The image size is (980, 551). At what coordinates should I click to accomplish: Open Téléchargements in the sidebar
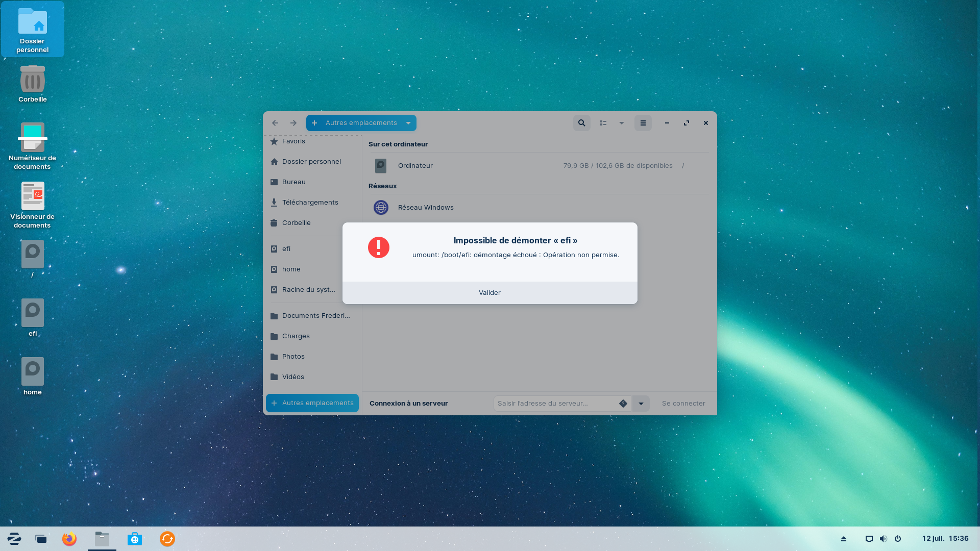(x=310, y=203)
